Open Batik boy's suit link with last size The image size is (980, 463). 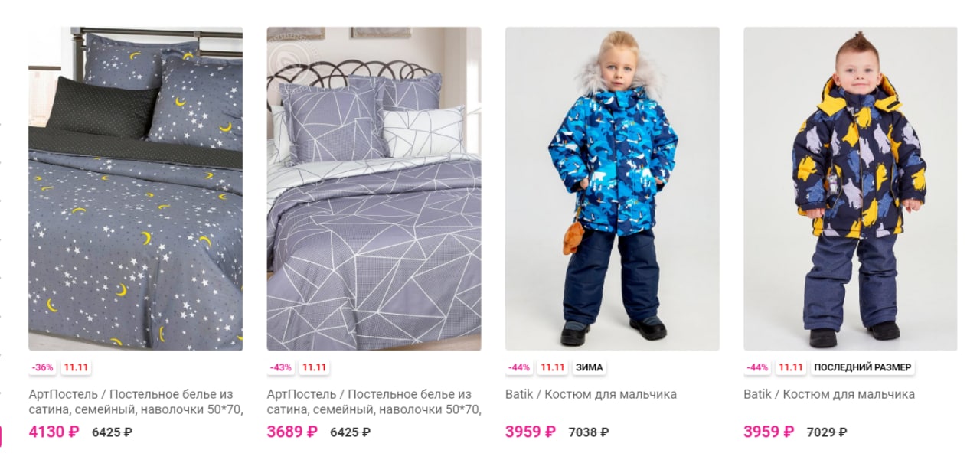(829, 395)
